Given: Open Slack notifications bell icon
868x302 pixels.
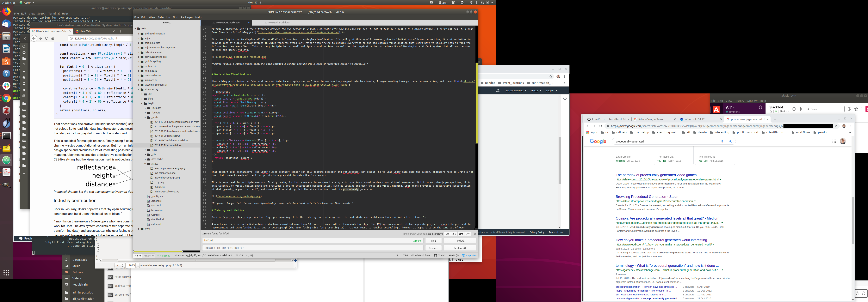Looking at the screenshot, I should tap(760, 108).
